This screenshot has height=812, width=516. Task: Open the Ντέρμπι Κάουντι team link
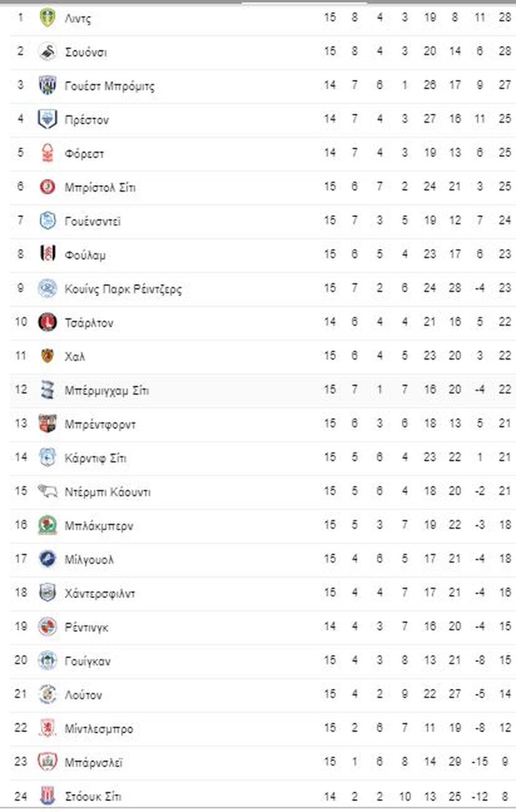107,492
